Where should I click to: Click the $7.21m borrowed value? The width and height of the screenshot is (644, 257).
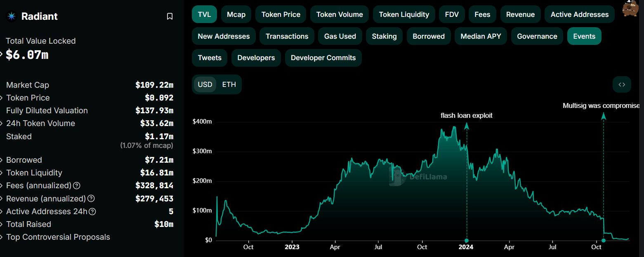point(159,160)
